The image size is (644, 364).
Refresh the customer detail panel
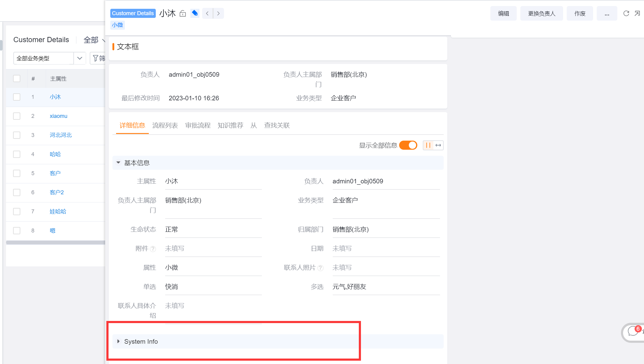626,13
